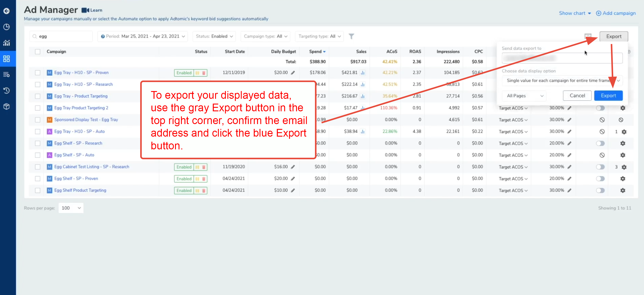
Task: Click the export email address field
Action: [562, 58]
